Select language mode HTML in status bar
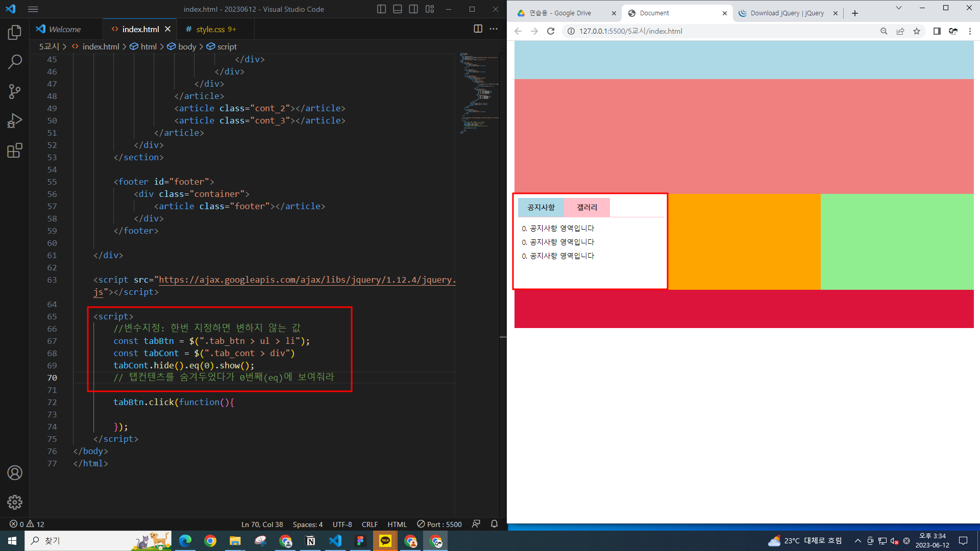This screenshot has width=980, height=551. (x=397, y=524)
